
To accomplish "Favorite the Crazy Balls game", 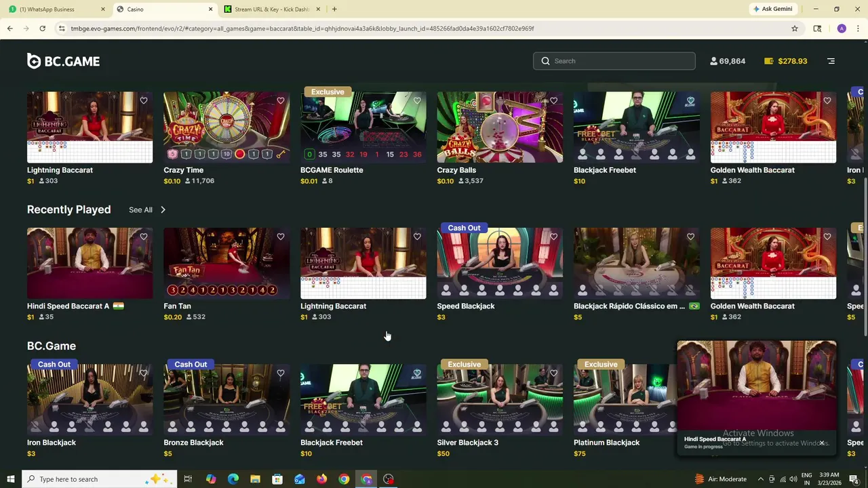I will point(554,101).
